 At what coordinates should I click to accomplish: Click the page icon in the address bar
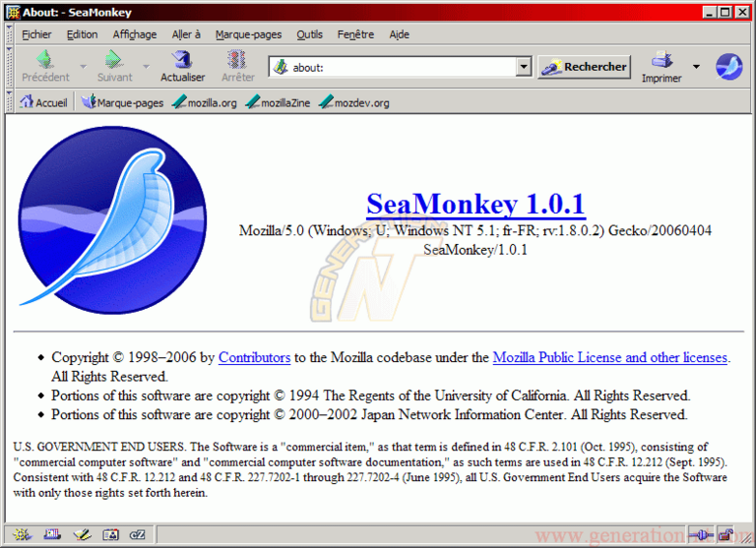click(x=281, y=67)
